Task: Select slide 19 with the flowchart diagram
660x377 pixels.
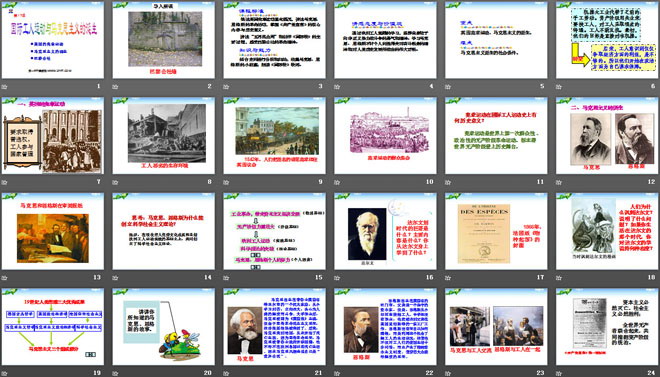Action: click(x=53, y=327)
